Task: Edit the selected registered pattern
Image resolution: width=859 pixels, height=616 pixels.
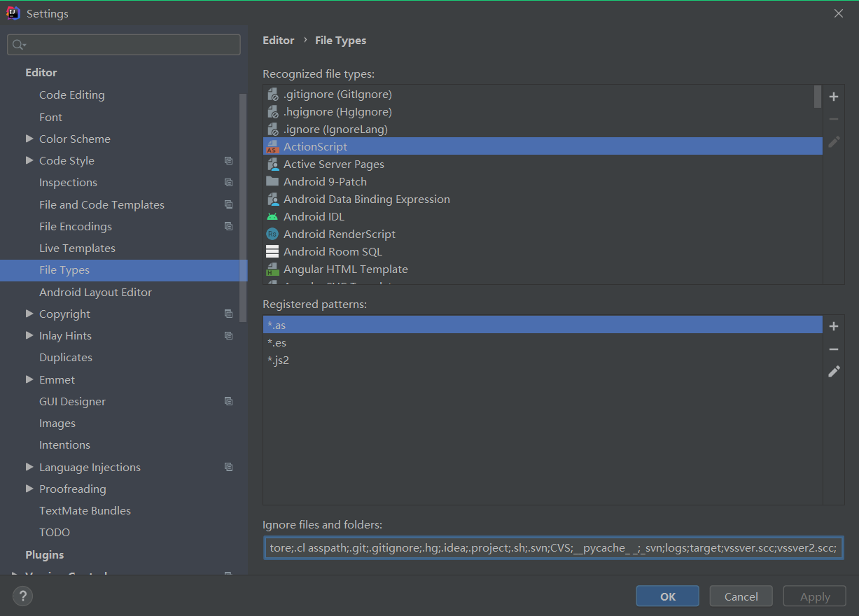Action: pyautogui.click(x=834, y=372)
